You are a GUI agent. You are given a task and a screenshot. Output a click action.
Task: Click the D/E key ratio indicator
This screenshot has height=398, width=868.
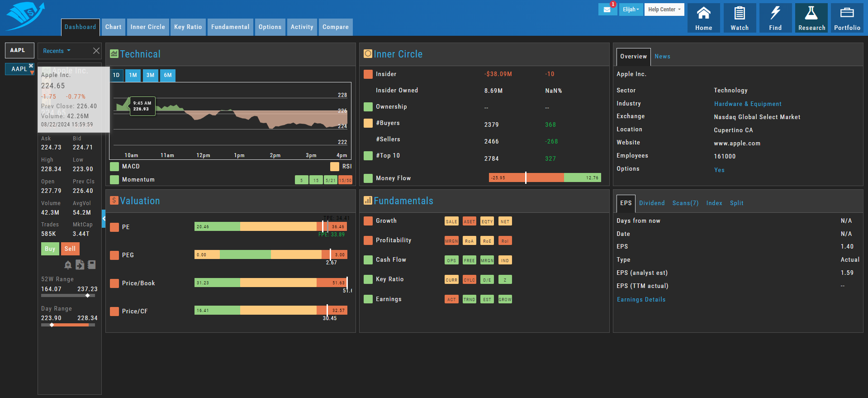(x=487, y=280)
